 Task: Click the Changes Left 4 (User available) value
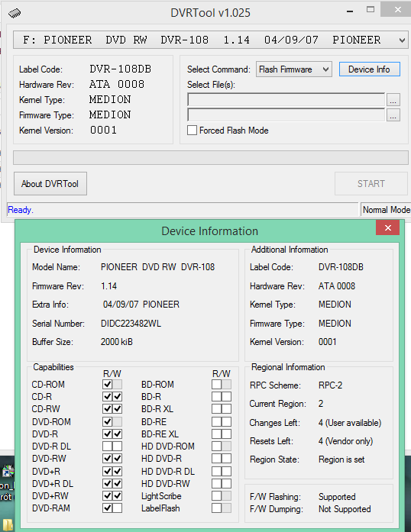click(350, 423)
